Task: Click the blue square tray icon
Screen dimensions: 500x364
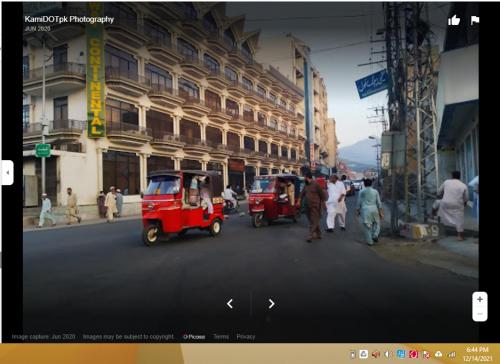Action: 401,354
